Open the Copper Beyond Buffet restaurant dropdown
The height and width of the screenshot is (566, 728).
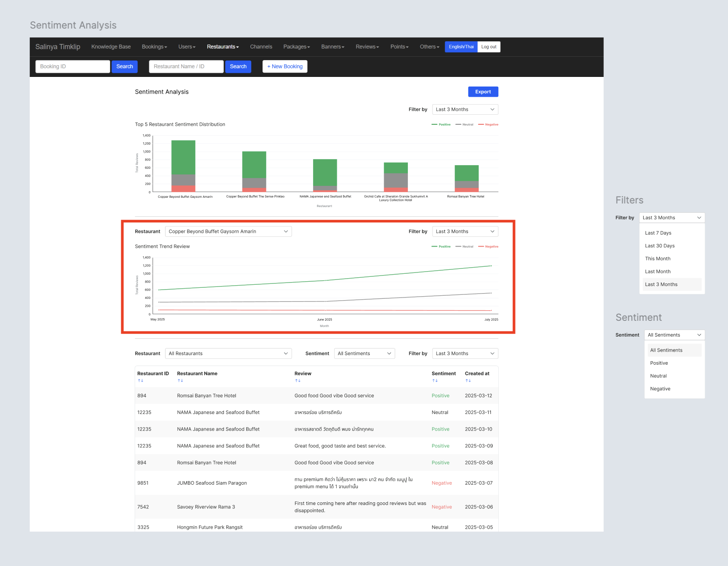pos(228,232)
